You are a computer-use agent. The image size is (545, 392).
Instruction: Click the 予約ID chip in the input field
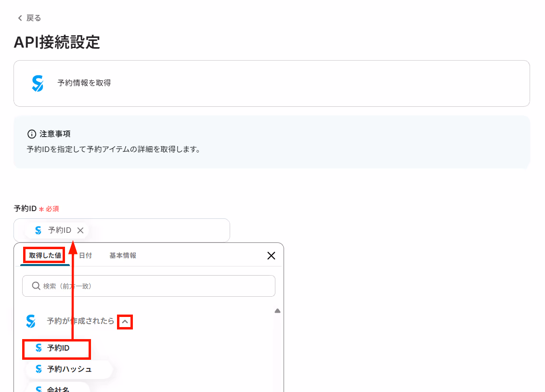57,230
